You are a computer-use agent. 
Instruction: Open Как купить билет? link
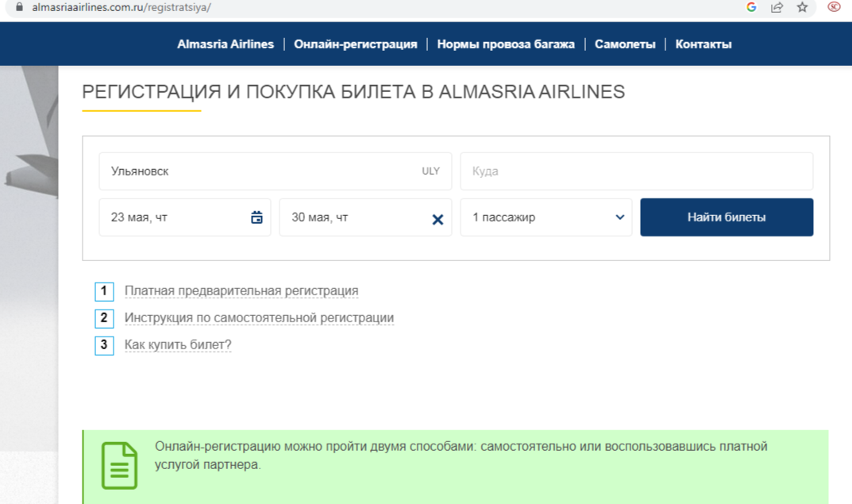pos(178,345)
